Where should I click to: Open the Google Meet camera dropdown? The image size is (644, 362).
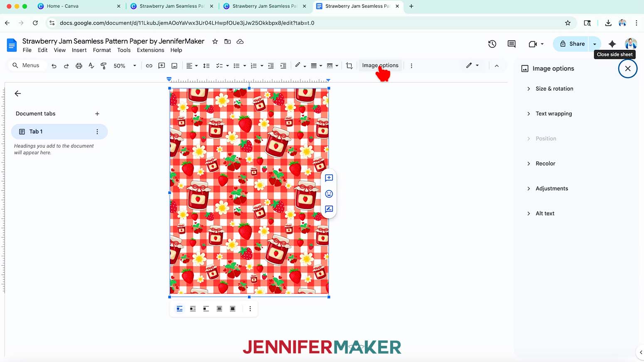536,44
